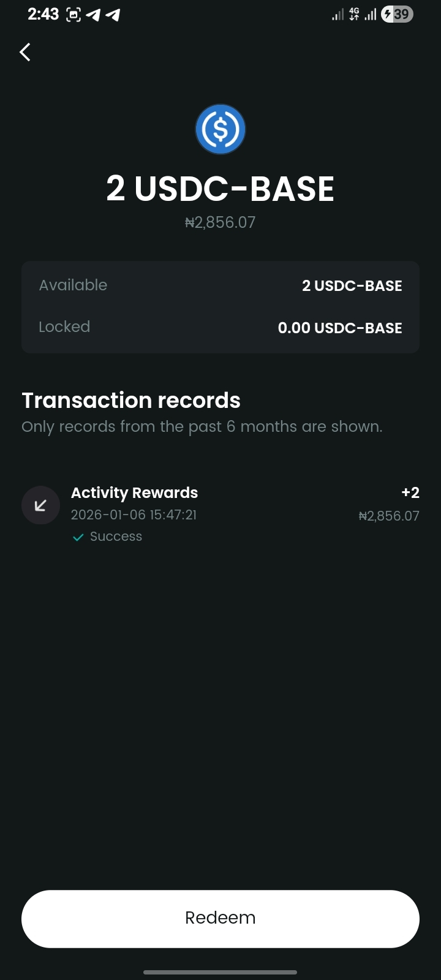The image size is (441, 980).
Task: Tap the +2 transaction amount
Action: tap(410, 492)
